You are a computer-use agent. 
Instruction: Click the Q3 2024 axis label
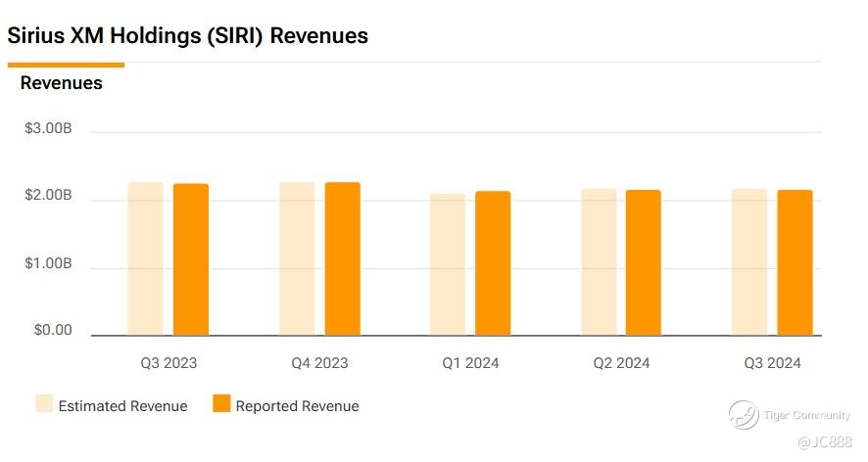[772, 363]
